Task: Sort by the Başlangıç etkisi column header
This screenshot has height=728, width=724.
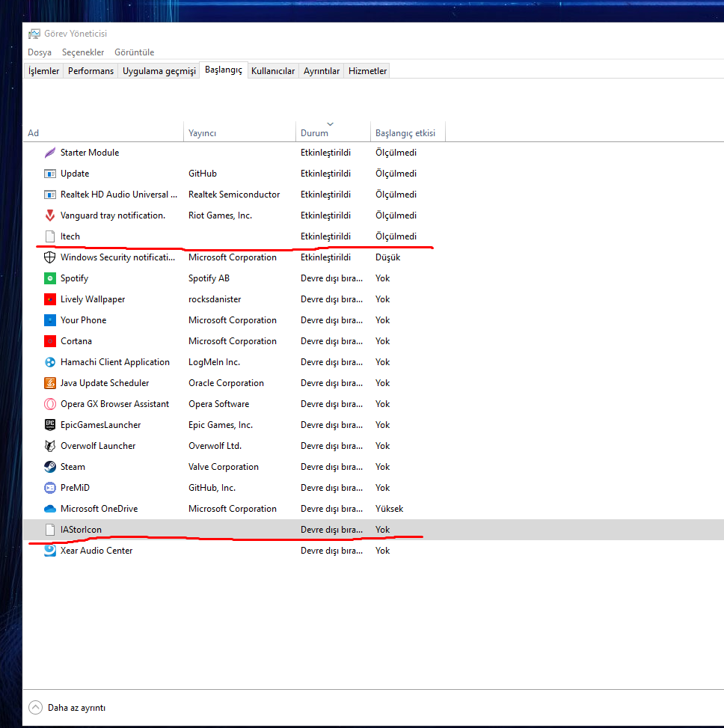Action: coord(408,132)
